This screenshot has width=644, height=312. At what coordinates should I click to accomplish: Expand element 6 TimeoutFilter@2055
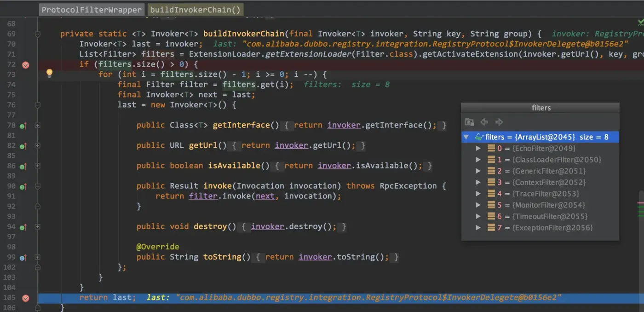478,216
